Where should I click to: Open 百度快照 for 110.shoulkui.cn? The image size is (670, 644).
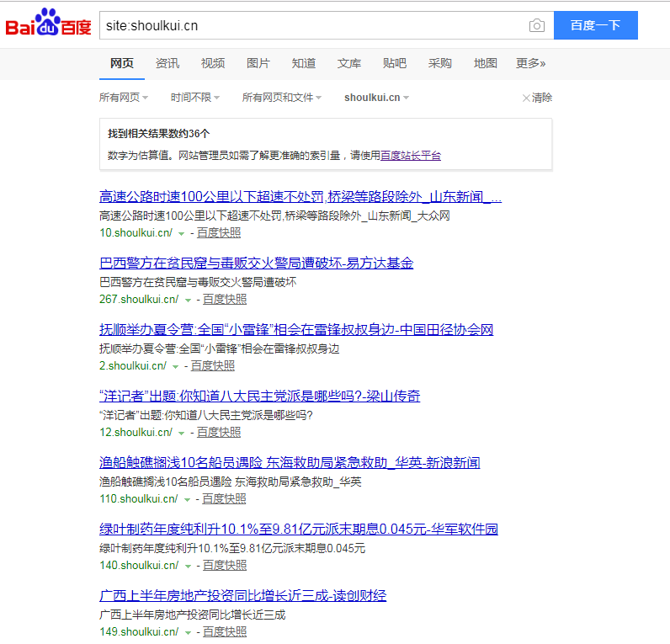pyautogui.click(x=224, y=498)
